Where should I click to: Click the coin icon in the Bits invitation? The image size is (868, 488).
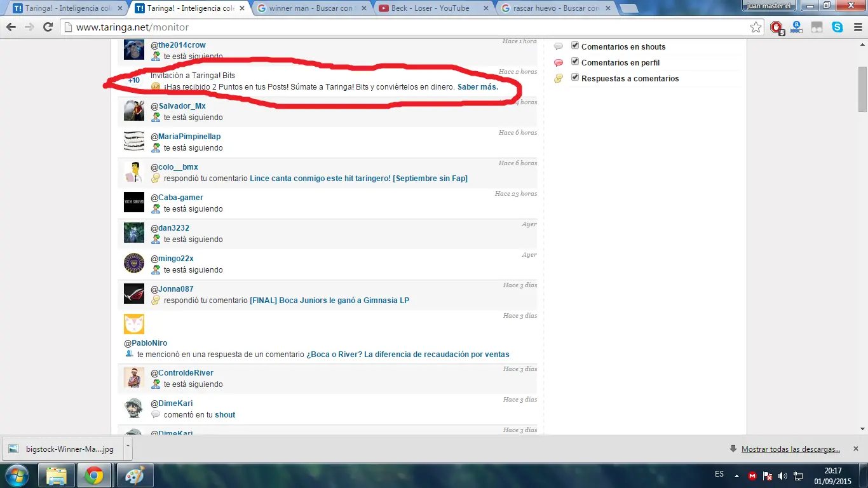156,87
